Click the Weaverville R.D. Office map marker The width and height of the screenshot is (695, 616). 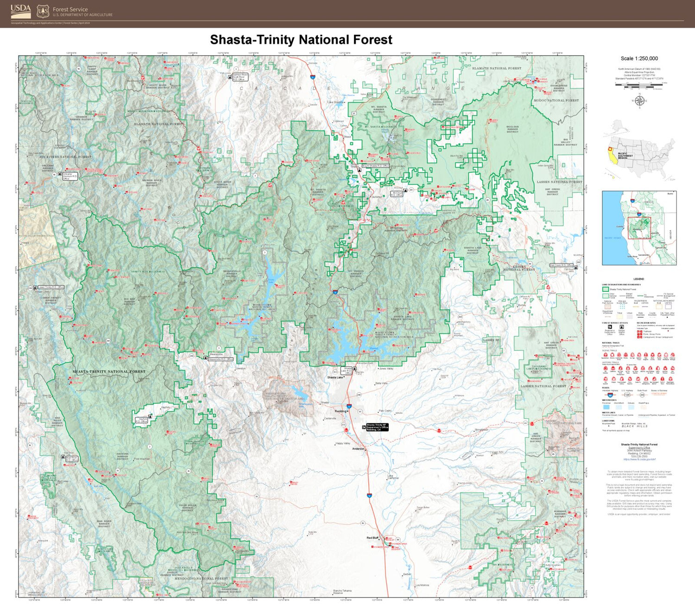coord(206,357)
